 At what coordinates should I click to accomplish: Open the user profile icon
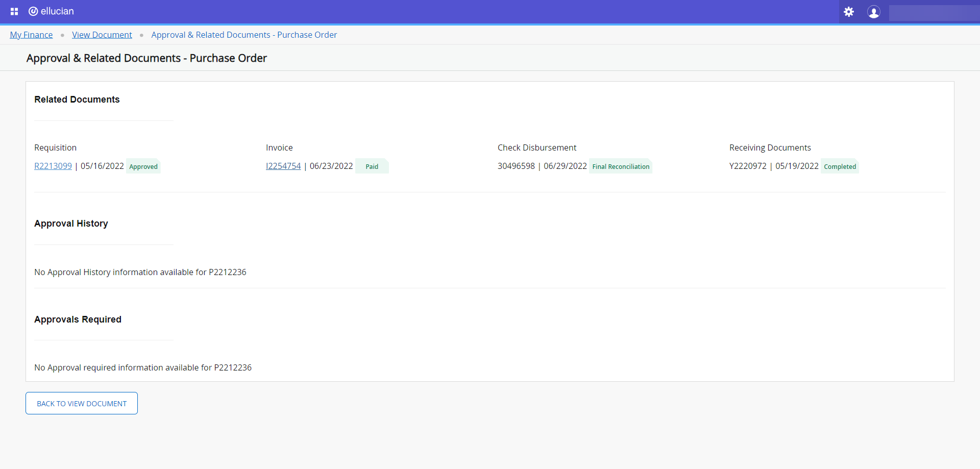873,12
